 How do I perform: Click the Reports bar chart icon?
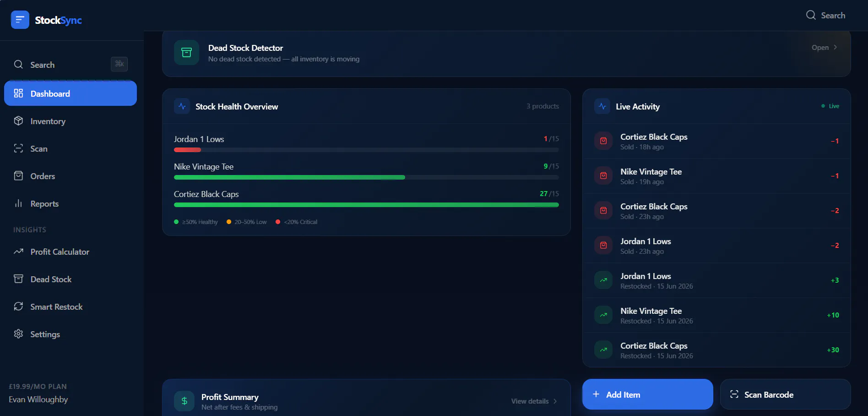point(18,203)
